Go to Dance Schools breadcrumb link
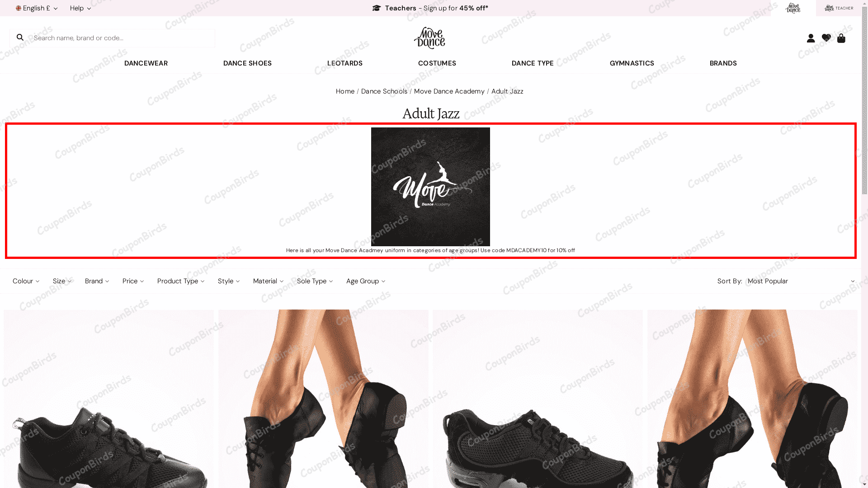The width and height of the screenshot is (868, 488). pyautogui.click(x=384, y=91)
